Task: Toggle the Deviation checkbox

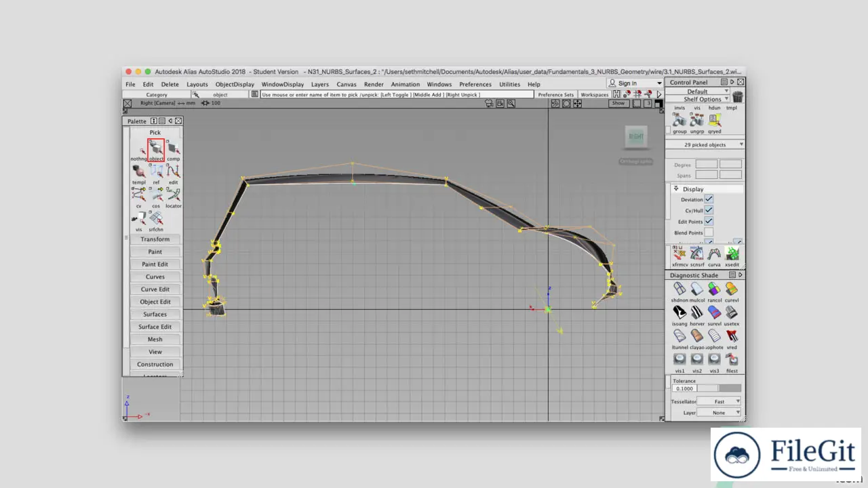Action: 709,199
